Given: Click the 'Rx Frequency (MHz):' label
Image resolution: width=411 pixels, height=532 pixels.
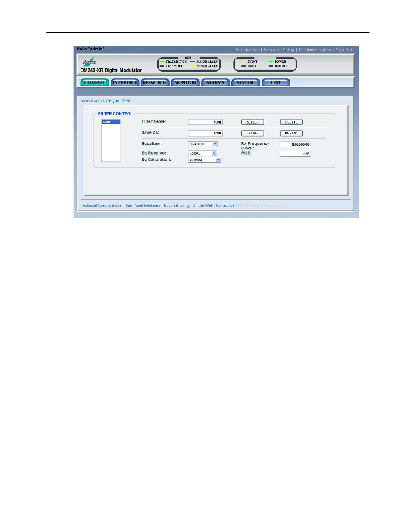Looking at the screenshot, I should pos(255,146).
